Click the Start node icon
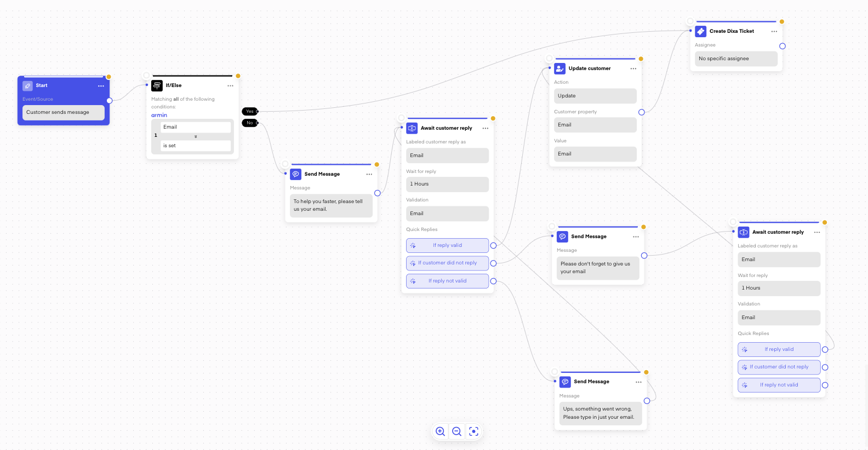Image resolution: width=868 pixels, height=450 pixels. point(27,86)
